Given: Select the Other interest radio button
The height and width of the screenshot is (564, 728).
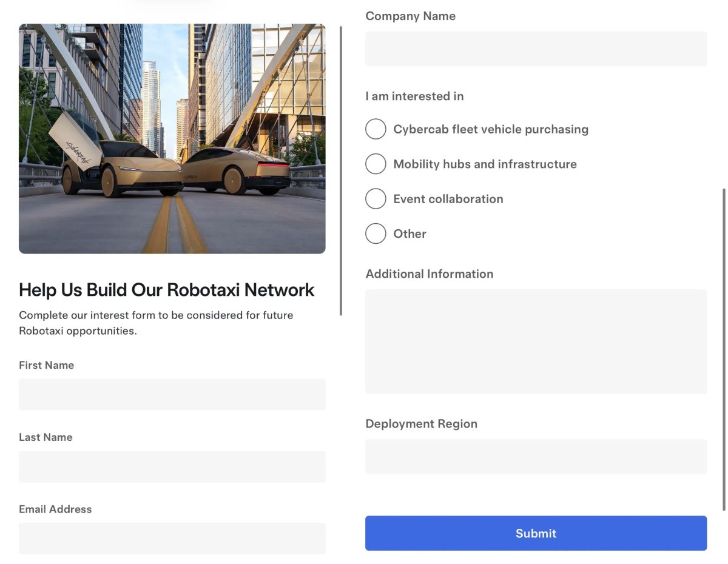Looking at the screenshot, I should [x=376, y=233].
